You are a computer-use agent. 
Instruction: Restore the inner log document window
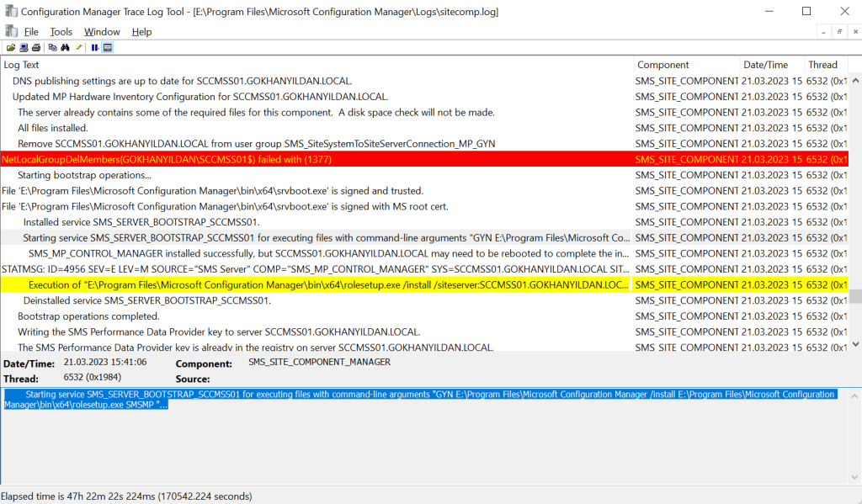[839, 32]
